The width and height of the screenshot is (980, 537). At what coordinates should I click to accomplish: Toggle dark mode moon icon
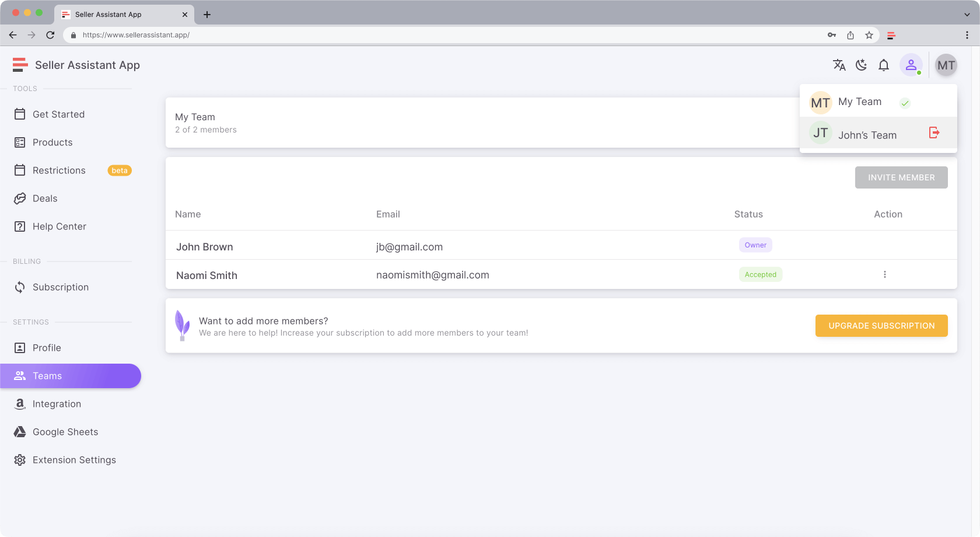point(861,65)
